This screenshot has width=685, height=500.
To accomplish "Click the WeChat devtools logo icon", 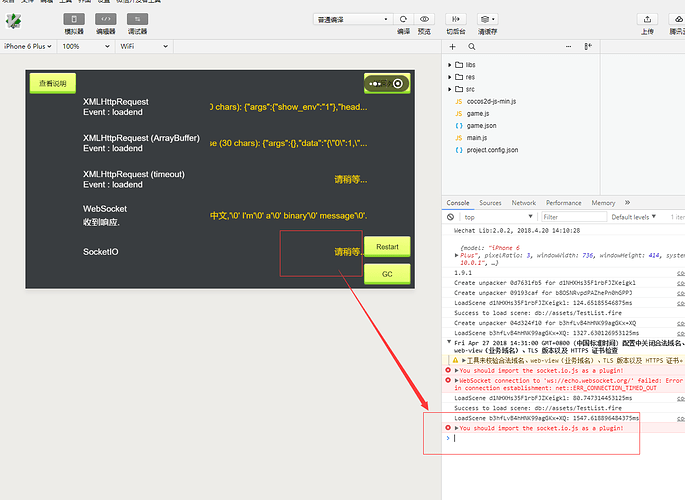I will click(14, 21).
